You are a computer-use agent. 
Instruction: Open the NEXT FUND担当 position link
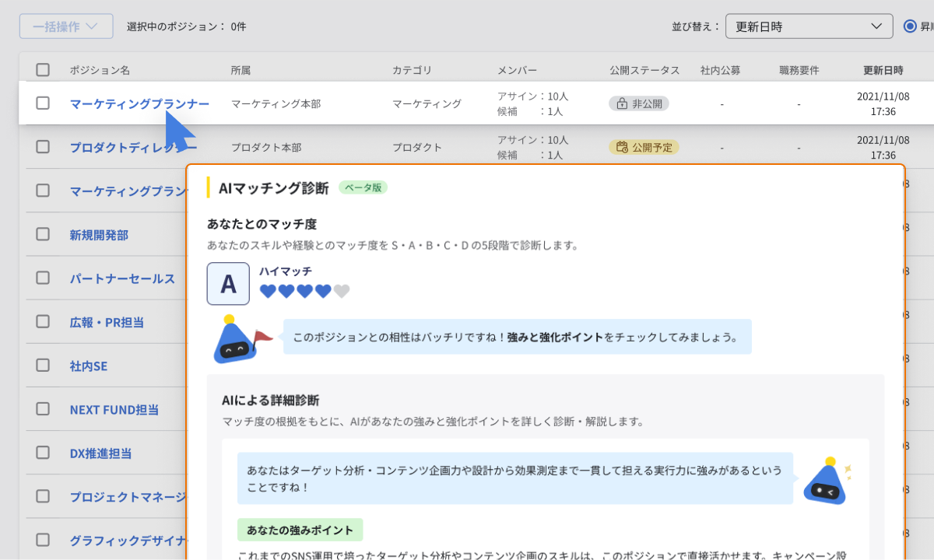pyautogui.click(x=114, y=409)
